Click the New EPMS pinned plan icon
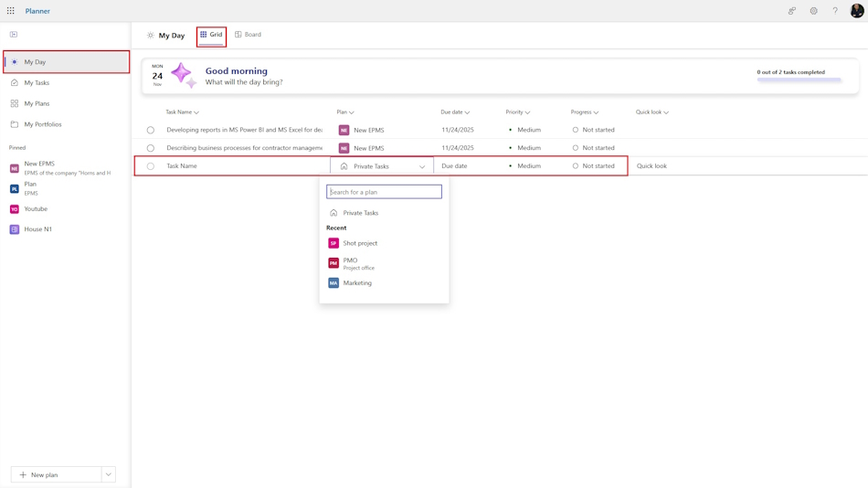This screenshot has width=868, height=488. coord(15,168)
